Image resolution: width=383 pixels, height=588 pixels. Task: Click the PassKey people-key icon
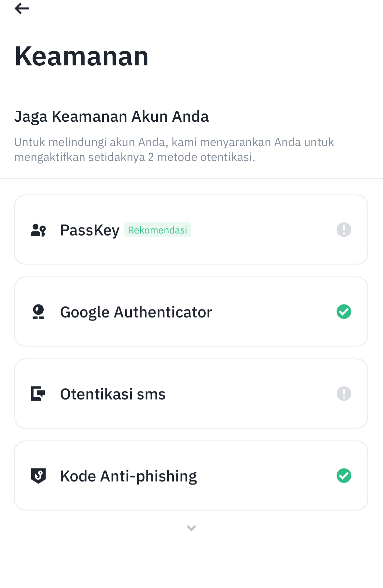click(38, 230)
